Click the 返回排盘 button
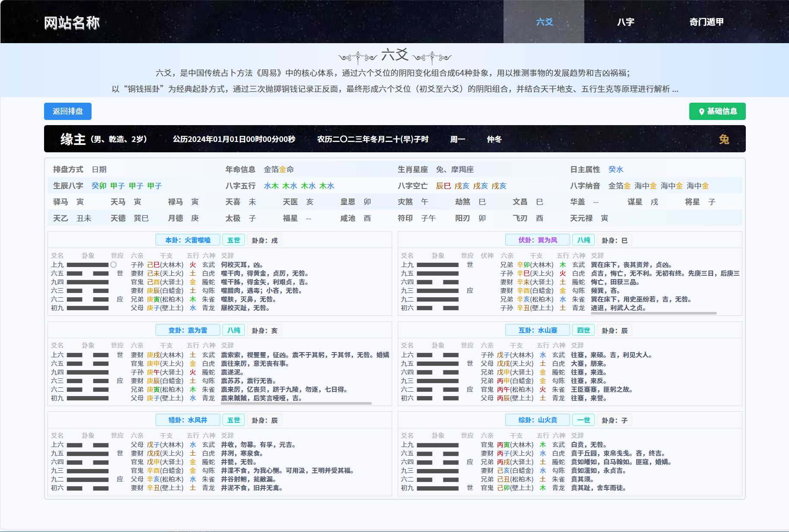789x532 pixels. [68, 111]
